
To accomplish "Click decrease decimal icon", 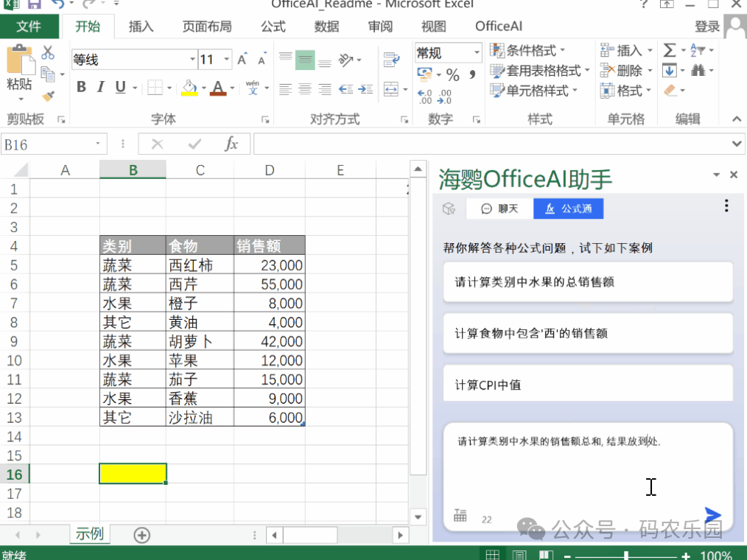I will [444, 97].
